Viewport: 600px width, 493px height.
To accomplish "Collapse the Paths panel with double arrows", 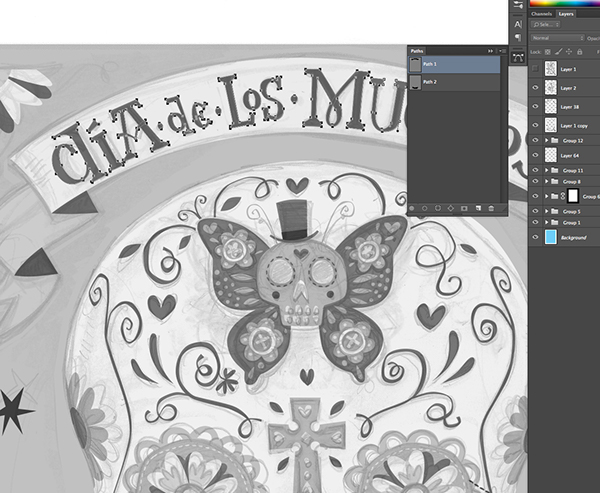I will [x=490, y=51].
